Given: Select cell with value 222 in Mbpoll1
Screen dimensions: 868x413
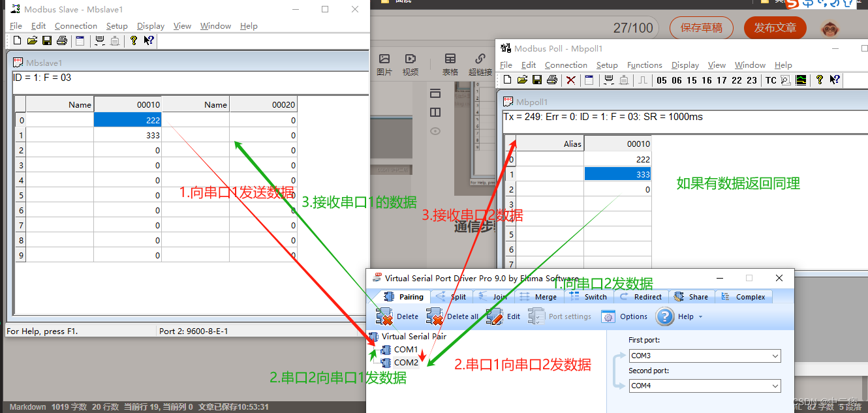Looking at the screenshot, I should click(x=617, y=159).
